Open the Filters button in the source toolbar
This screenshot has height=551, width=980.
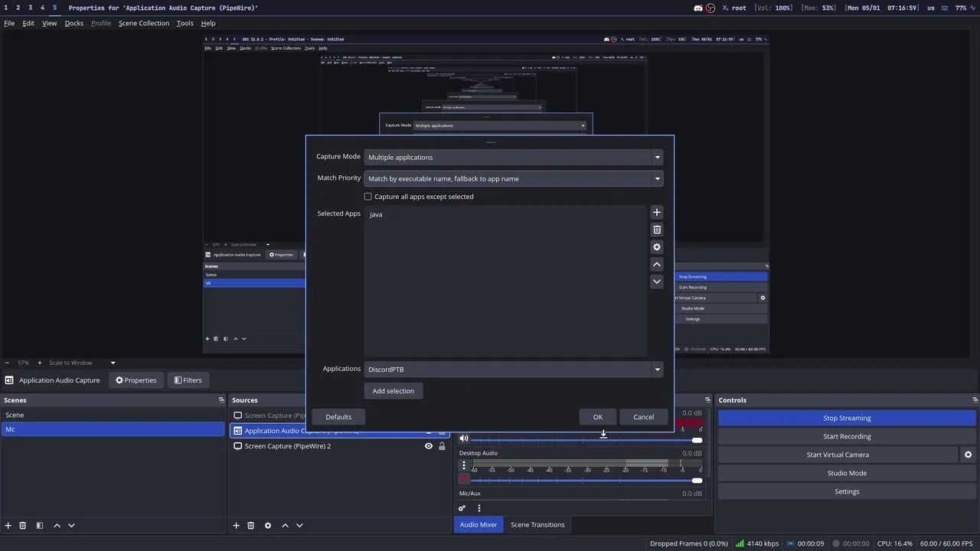coord(188,380)
